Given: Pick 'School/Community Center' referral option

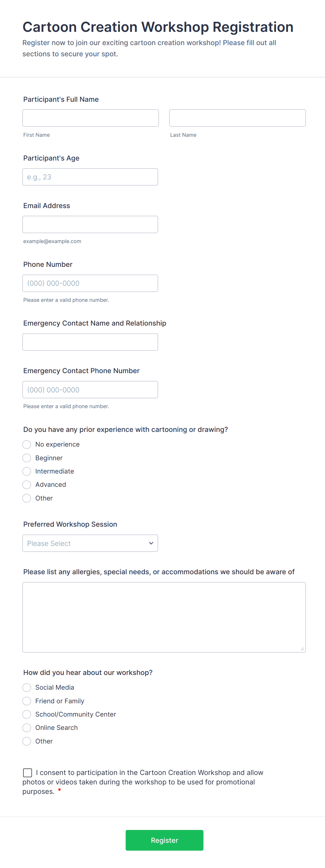Looking at the screenshot, I should pos(27,714).
